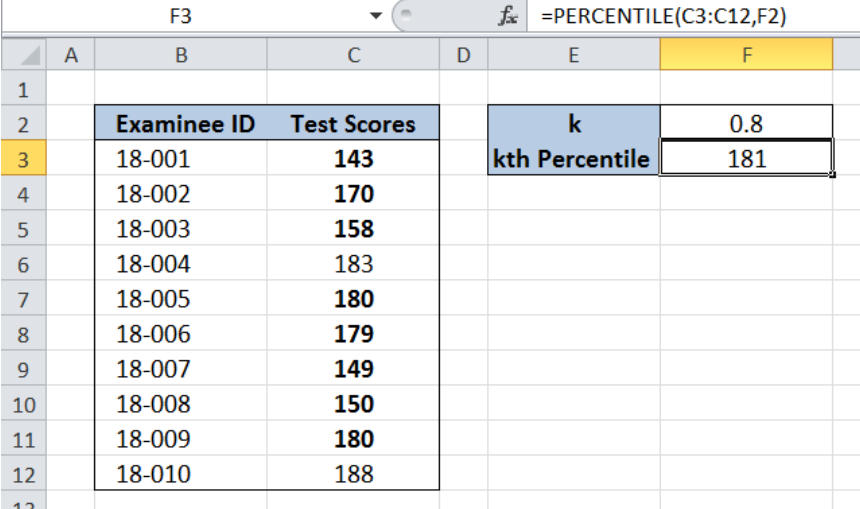This screenshot has height=509, width=860.
Task: Select test score cell 149
Action: coord(353,369)
